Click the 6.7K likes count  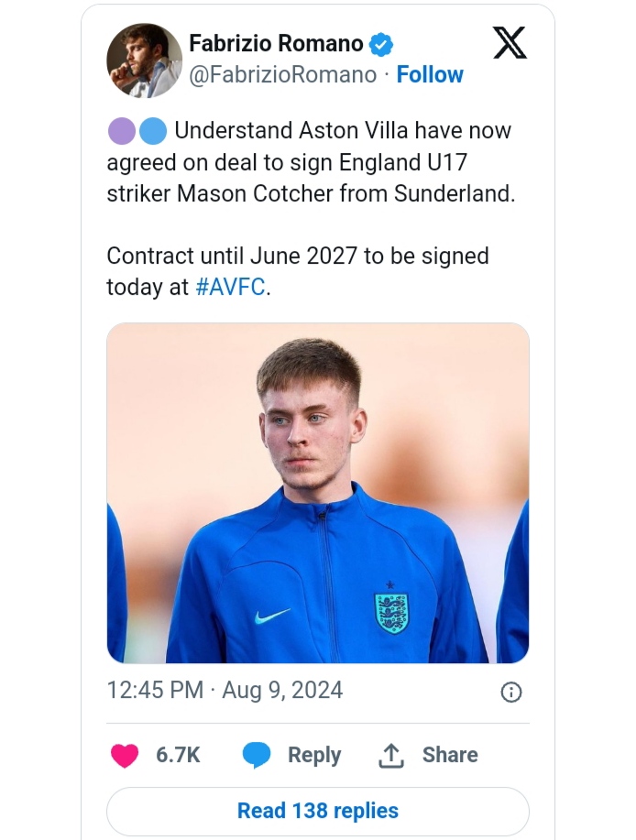click(x=178, y=755)
